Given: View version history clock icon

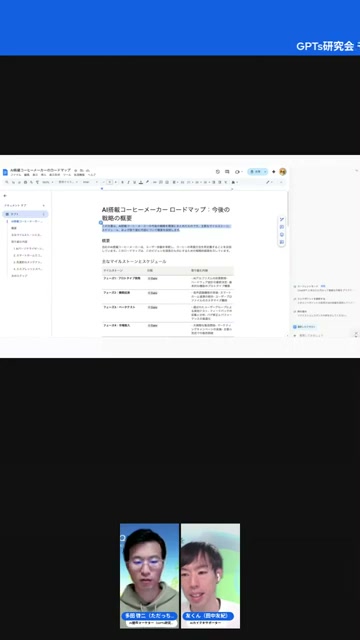Looking at the screenshot, I should [x=218, y=171].
